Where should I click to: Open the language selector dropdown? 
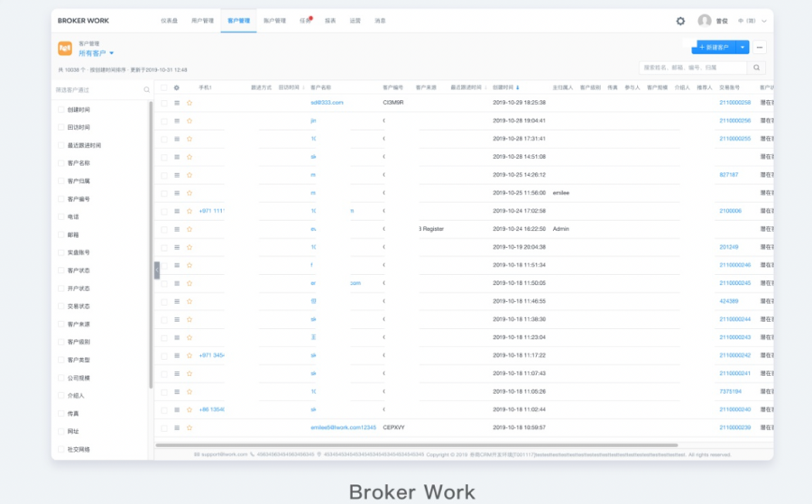coord(752,21)
